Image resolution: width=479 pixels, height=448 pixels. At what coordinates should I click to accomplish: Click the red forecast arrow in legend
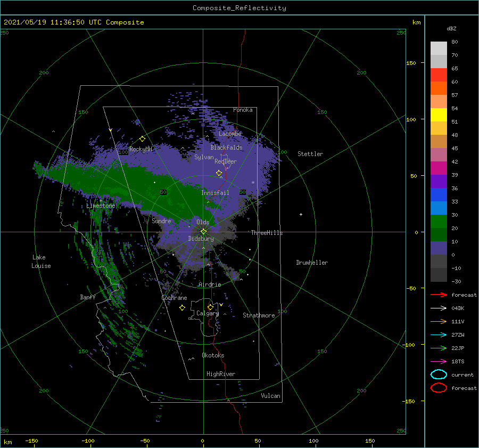click(439, 295)
